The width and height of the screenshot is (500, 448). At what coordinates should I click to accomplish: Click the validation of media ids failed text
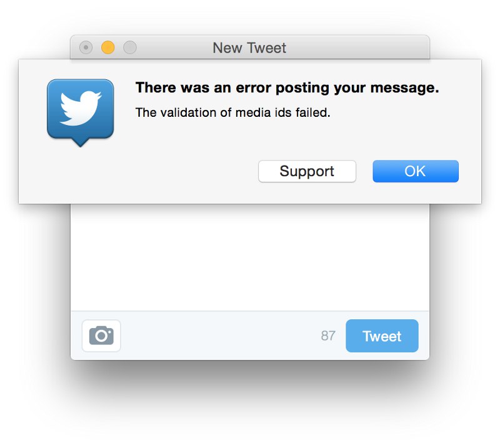(232, 112)
